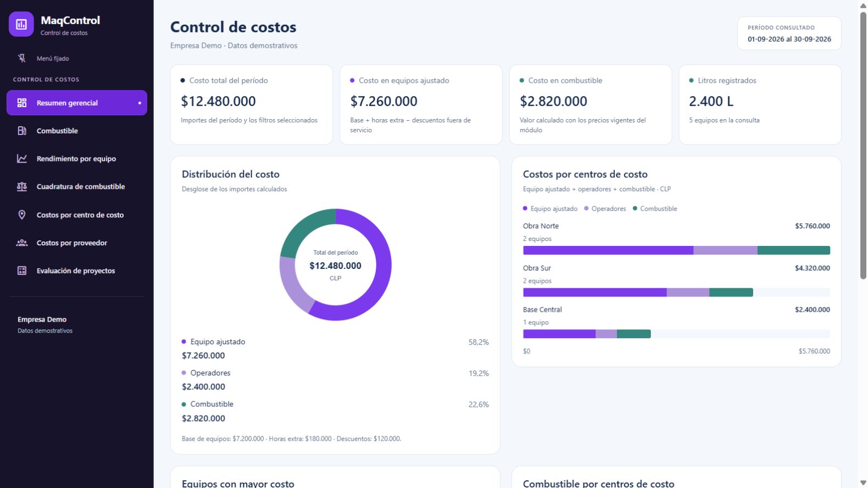Click the Resumen gerencial dashboard icon
This screenshot has height=488, width=868.
pos(22,103)
